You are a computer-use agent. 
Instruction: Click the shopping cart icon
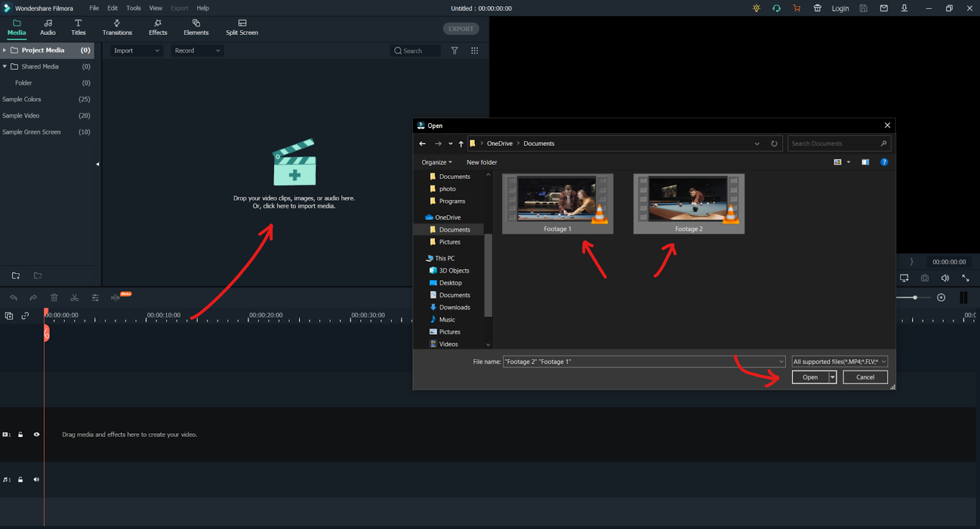pos(797,8)
